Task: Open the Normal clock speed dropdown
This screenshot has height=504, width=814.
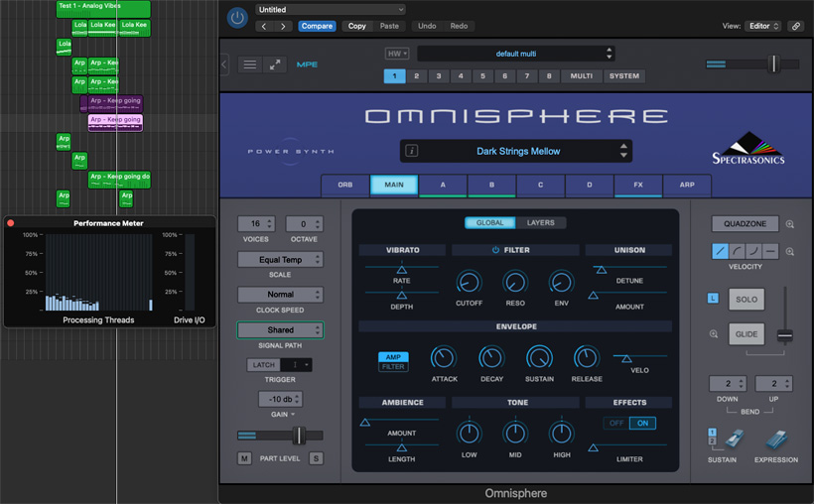Action: click(280, 295)
